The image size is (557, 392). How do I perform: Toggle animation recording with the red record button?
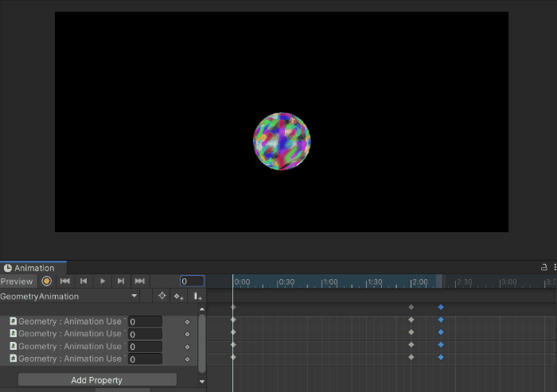[x=46, y=281]
